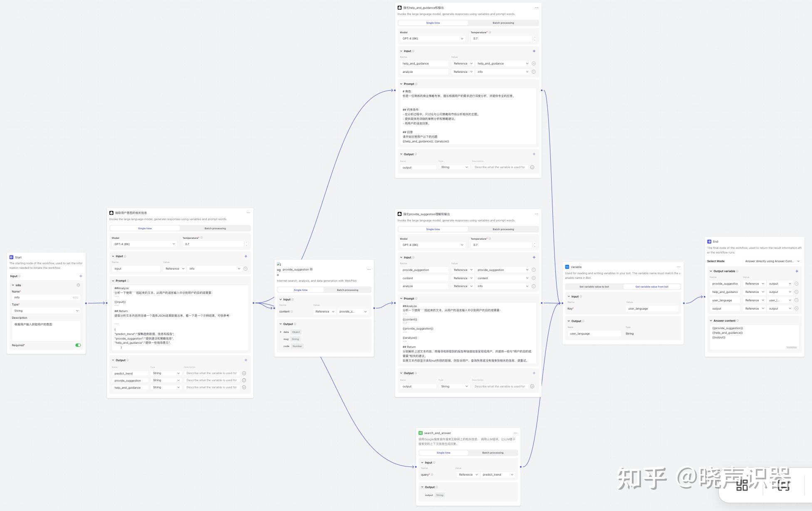Click the Key user_language input field
Image resolution: width=812 pixels, height=511 pixels.
point(651,309)
